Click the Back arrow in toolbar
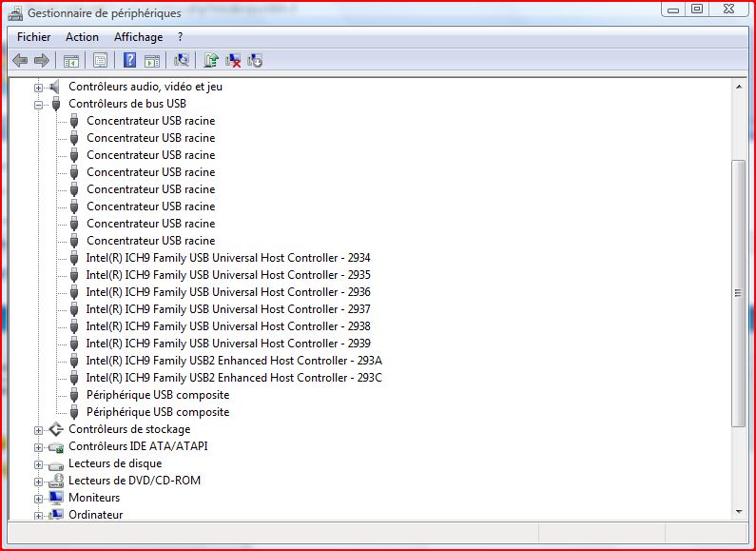Viewport: 756px width, 551px height. 20,60
